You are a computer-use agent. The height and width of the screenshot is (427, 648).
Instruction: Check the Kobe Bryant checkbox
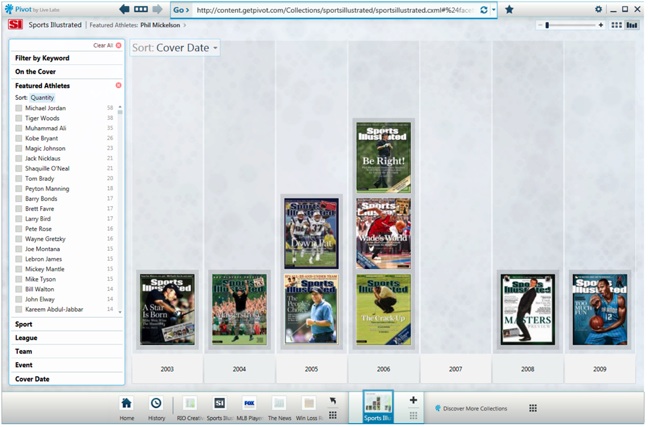pyautogui.click(x=19, y=138)
